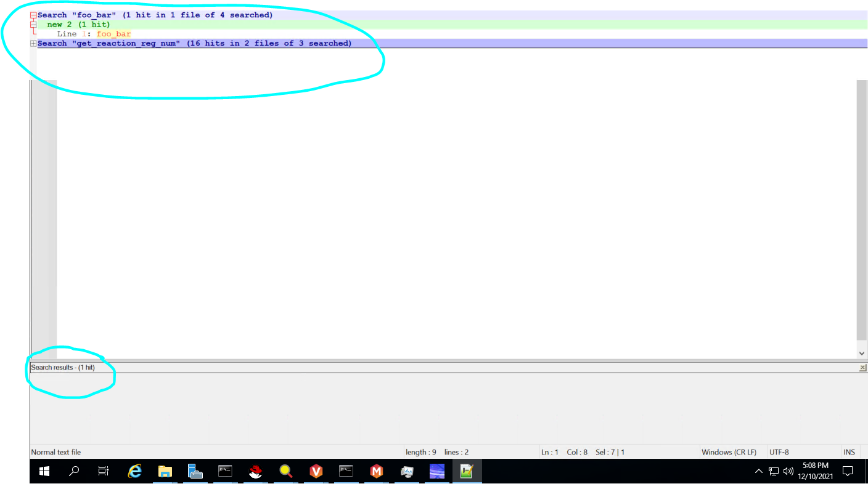Open the Action Center notifications icon
The image size is (868, 489).
pyautogui.click(x=848, y=472)
